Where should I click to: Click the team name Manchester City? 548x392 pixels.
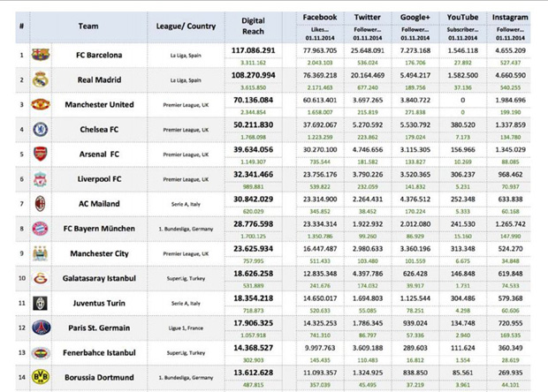[x=99, y=253]
